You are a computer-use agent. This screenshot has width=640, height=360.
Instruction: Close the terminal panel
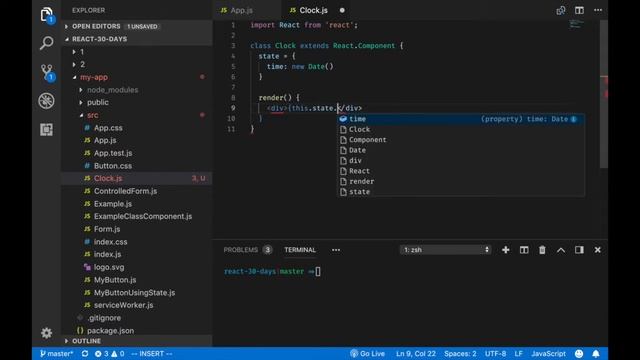[x=598, y=250]
